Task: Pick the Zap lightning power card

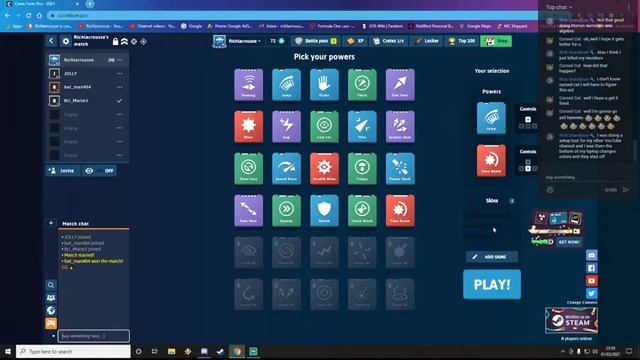Action: coord(286,127)
